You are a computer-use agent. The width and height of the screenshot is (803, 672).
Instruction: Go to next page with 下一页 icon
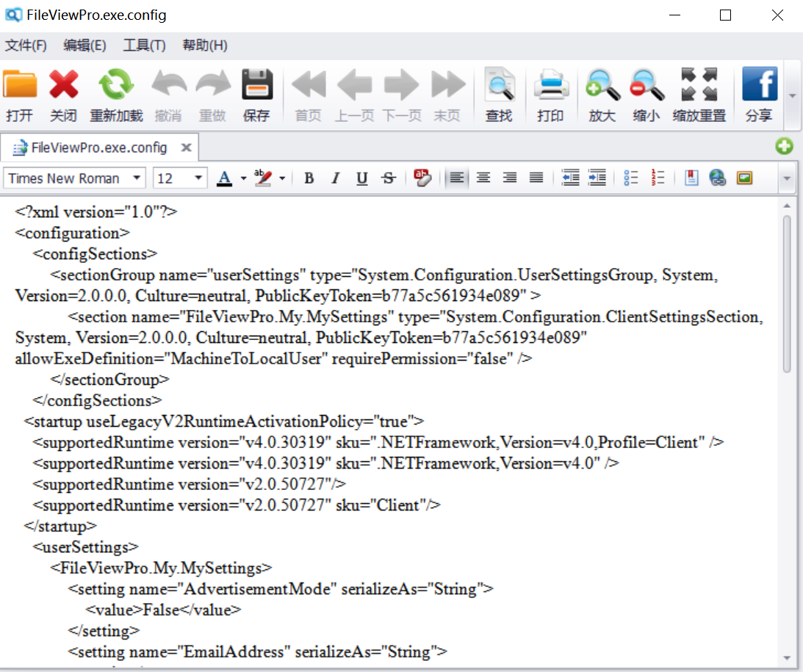point(402,95)
